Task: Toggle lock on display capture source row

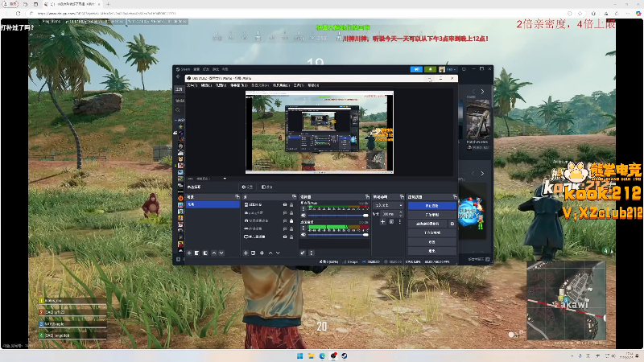Action: tap(291, 237)
